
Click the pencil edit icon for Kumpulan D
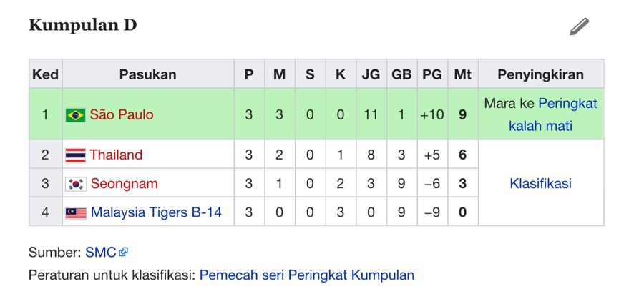coord(579,26)
